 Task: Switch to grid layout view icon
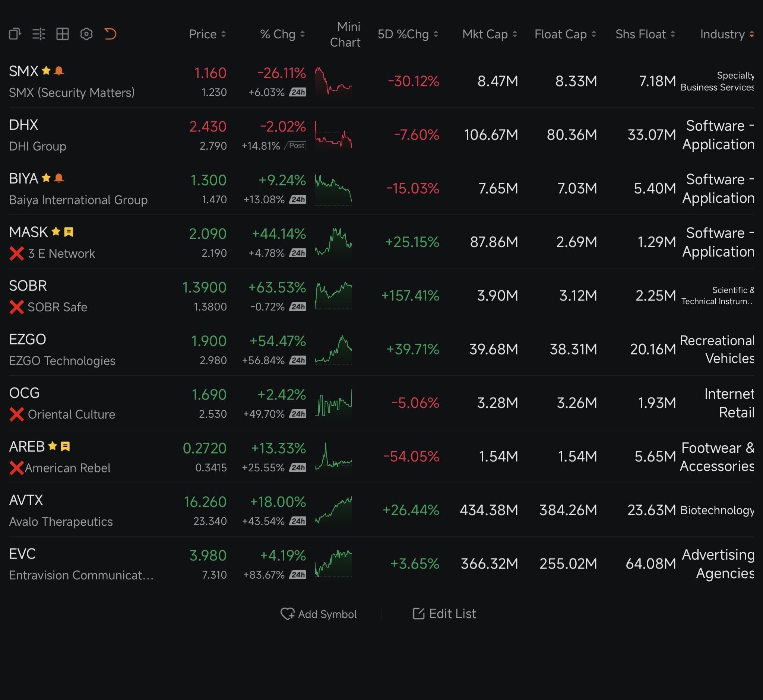(63, 34)
